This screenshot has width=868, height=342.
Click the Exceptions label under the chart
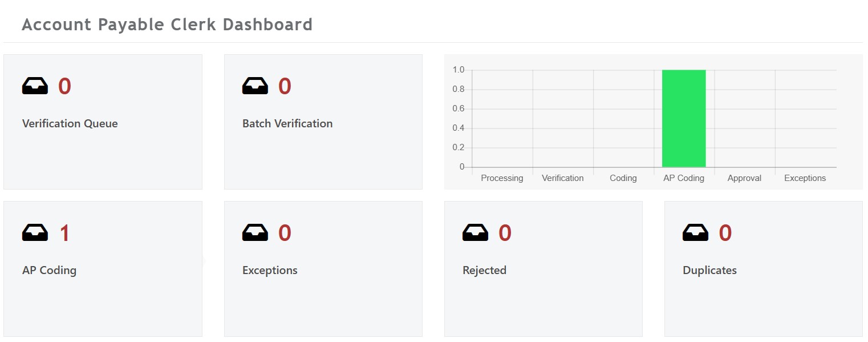pyautogui.click(x=805, y=178)
